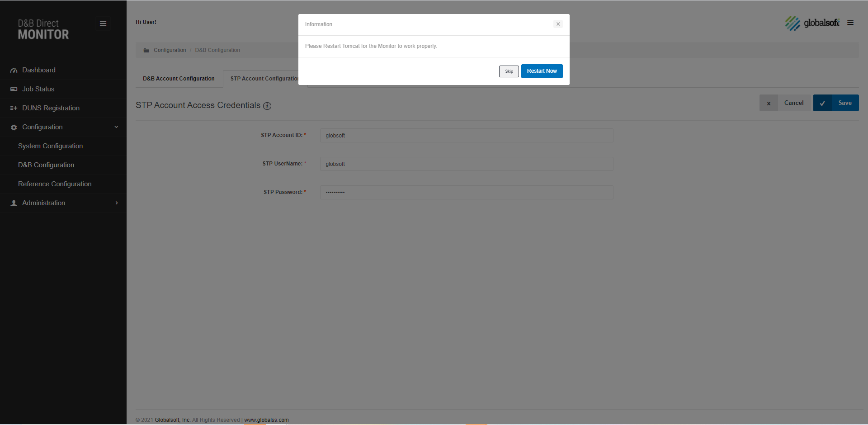Click the Skip button in dialog

pyautogui.click(x=509, y=71)
